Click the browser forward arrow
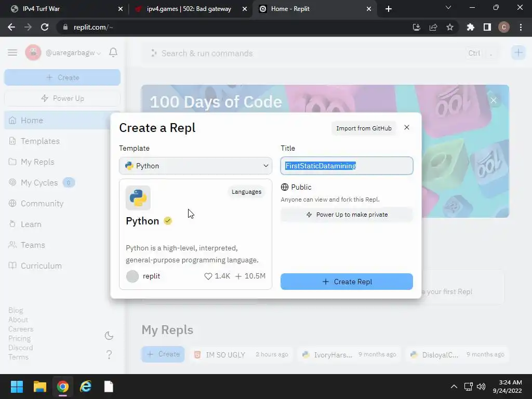This screenshot has width=532, height=399. [28, 27]
